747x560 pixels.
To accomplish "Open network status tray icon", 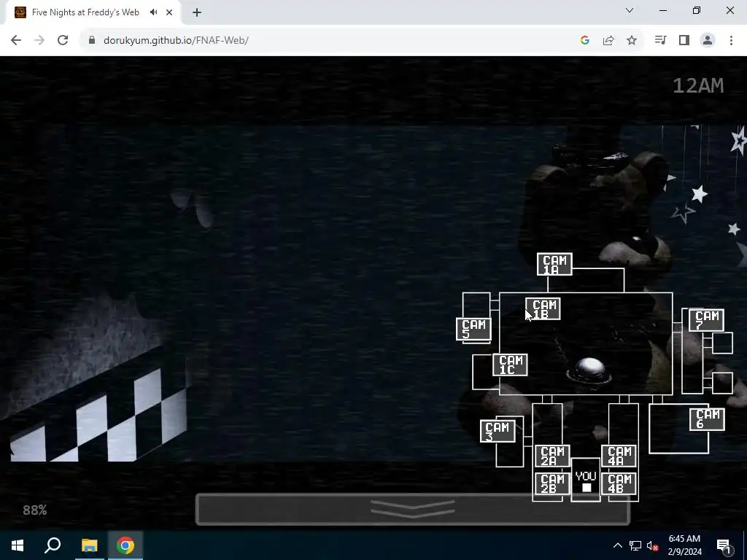I will tap(635, 545).
